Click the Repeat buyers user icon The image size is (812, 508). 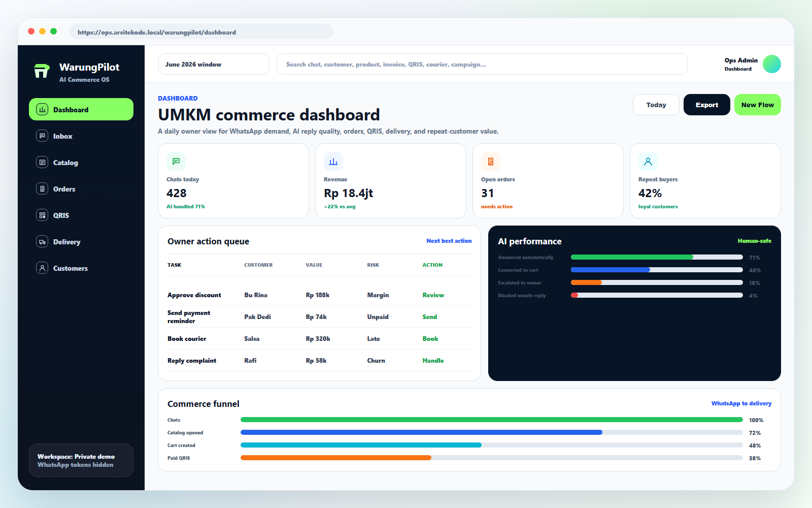(648, 162)
